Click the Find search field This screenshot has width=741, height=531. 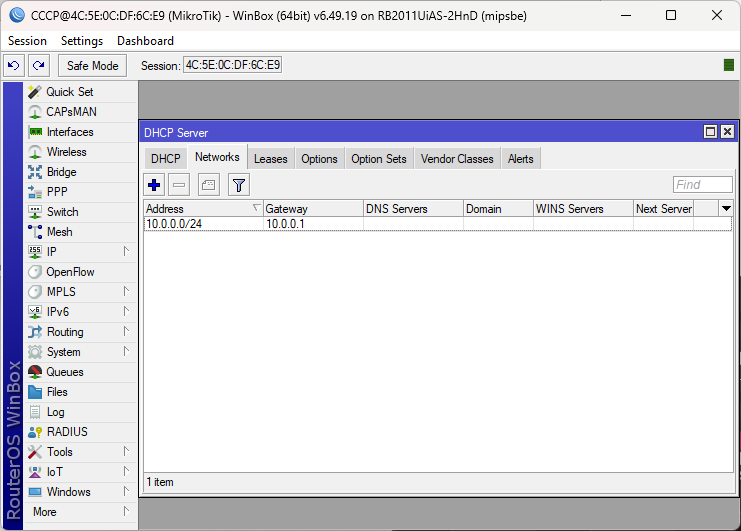pos(703,184)
